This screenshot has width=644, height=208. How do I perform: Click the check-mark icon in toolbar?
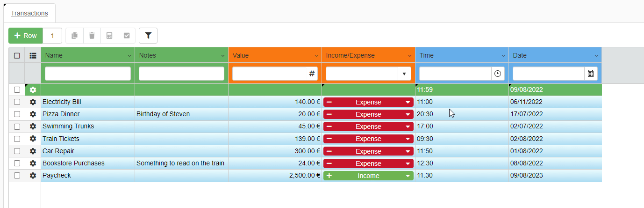pyautogui.click(x=127, y=36)
